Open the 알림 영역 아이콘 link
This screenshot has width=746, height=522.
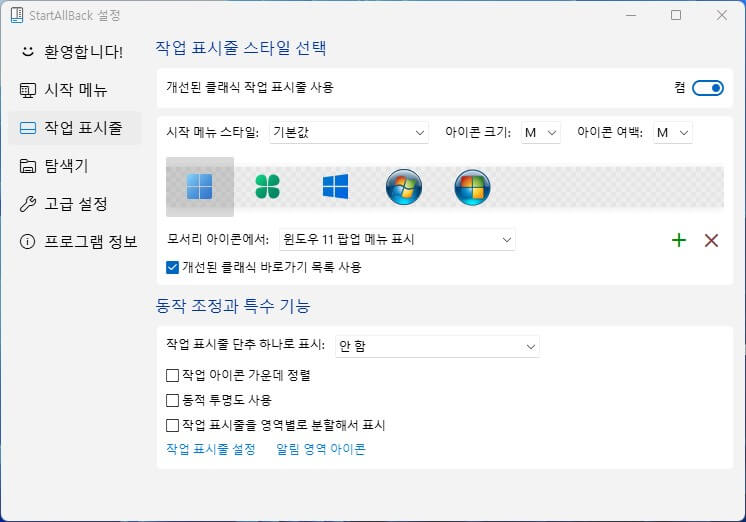click(x=321, y=449)
